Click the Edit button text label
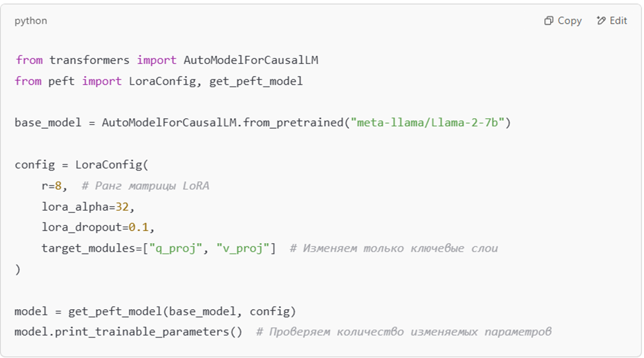The height and width of the screenshot is (358, 644). click(618, 20)
